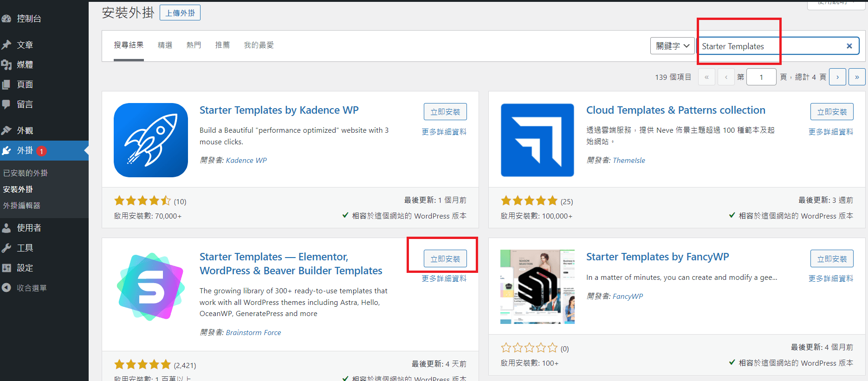Click the 外掛 update count badge

tap(41, 151)
